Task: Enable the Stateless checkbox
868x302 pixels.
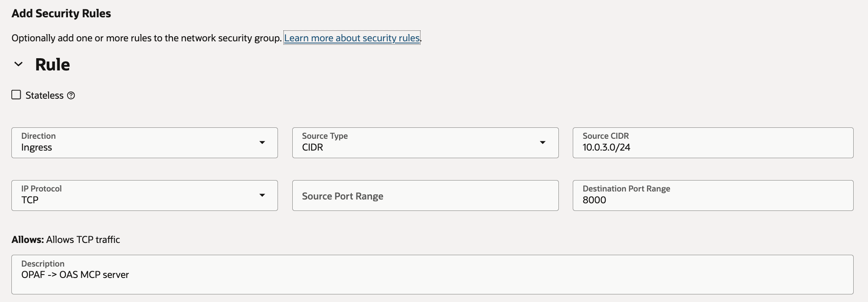Action: click(16, 94)
